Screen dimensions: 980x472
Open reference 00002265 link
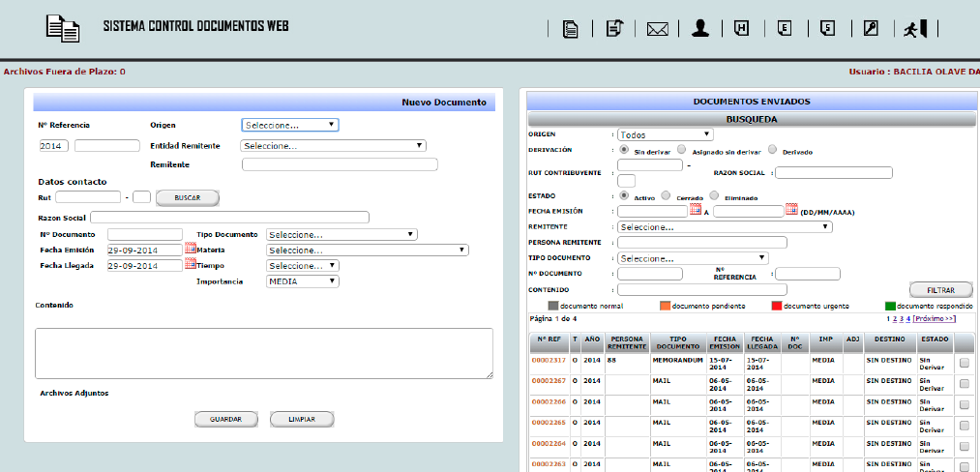pos(549,423)
